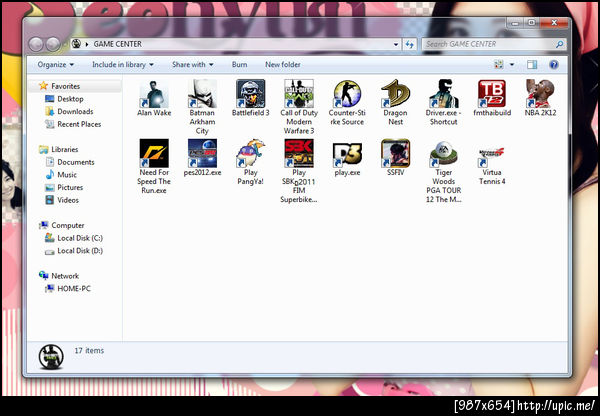Image resolution: width=600 pixels, height=416 pixels.
Task: Click the Burn toolbar button
Action: [240, 65]
